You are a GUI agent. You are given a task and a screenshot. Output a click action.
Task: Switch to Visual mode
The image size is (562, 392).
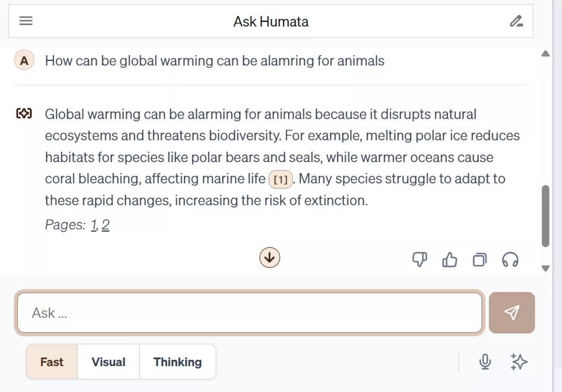109,362
